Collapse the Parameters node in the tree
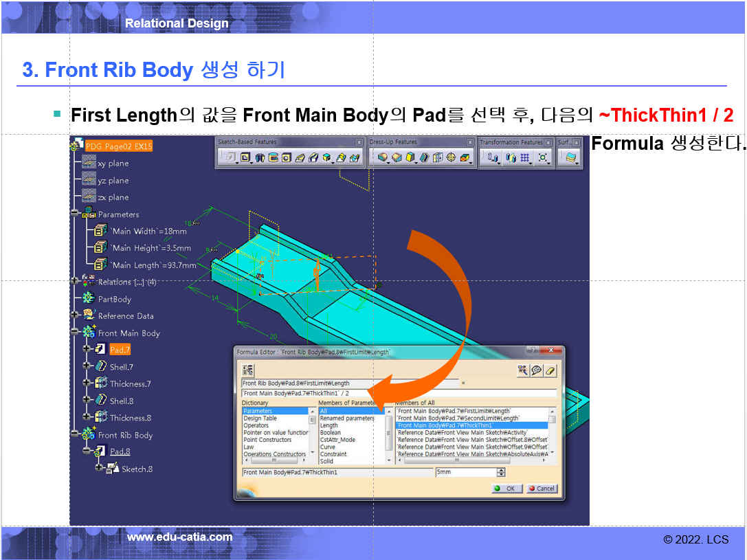 (x=74, y=214)
